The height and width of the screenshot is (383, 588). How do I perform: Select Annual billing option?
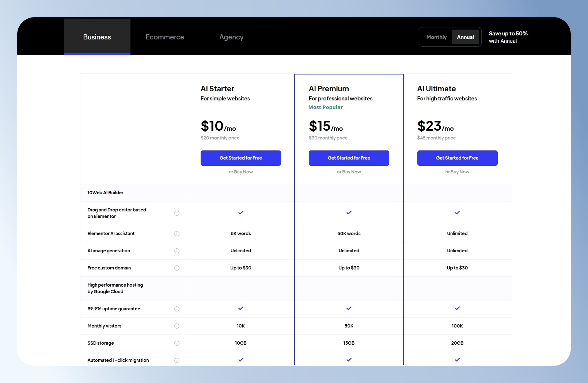pos(465,37)
